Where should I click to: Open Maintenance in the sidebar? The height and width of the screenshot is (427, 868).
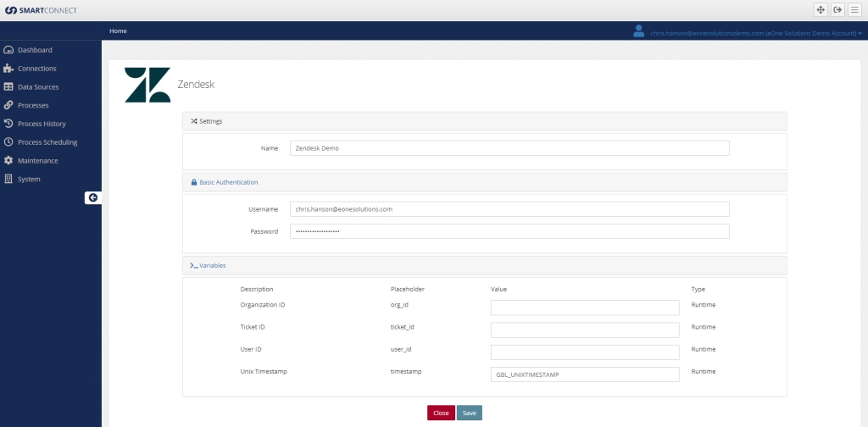(37, 161)
